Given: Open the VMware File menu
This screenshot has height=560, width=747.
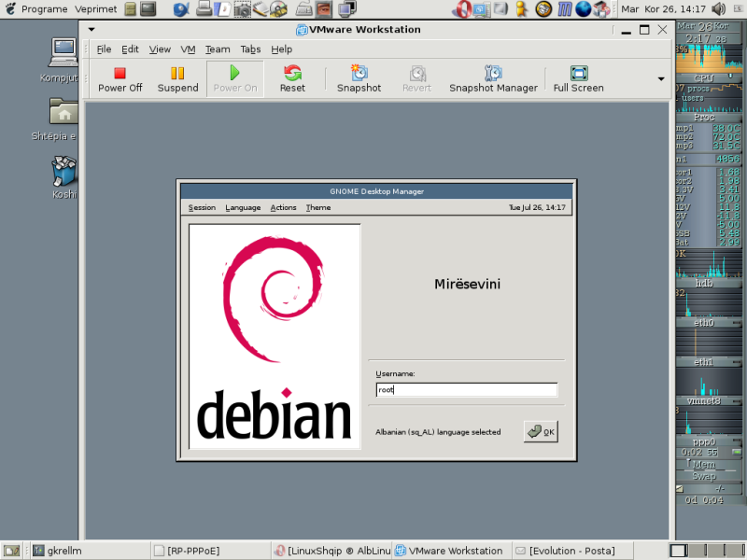Looking at the screenshot, I should point(104,49).
